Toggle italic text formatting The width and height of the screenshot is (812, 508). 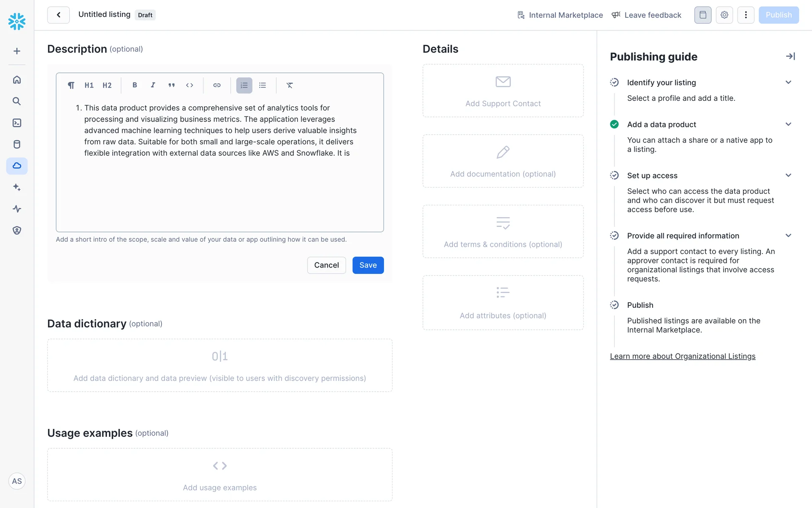tap(153, 85)
